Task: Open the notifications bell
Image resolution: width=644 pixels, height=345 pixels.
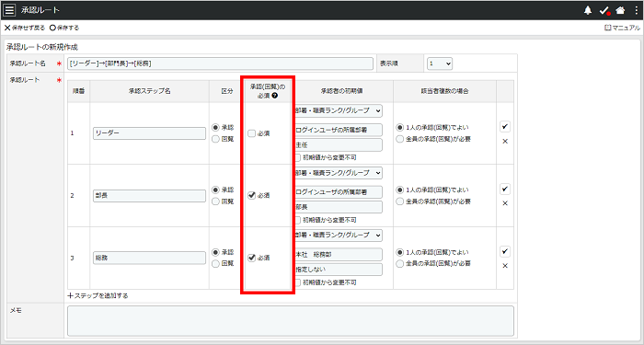Action: [x=588, y=11]
